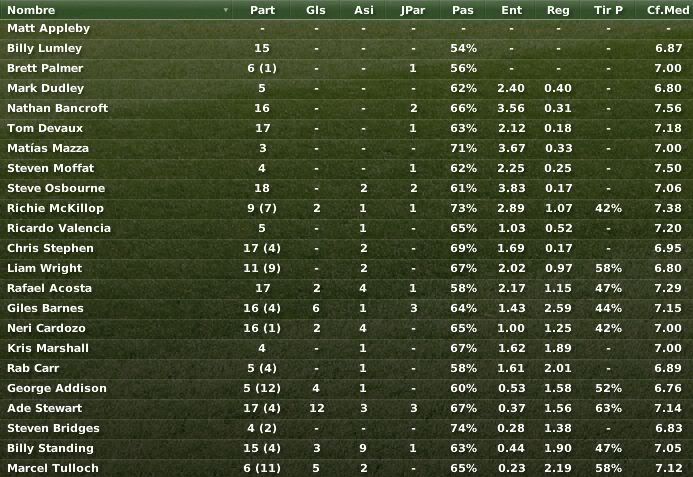Open player Matt Appleby
Viewport: 693px width, 477px height.
point(49,28)
